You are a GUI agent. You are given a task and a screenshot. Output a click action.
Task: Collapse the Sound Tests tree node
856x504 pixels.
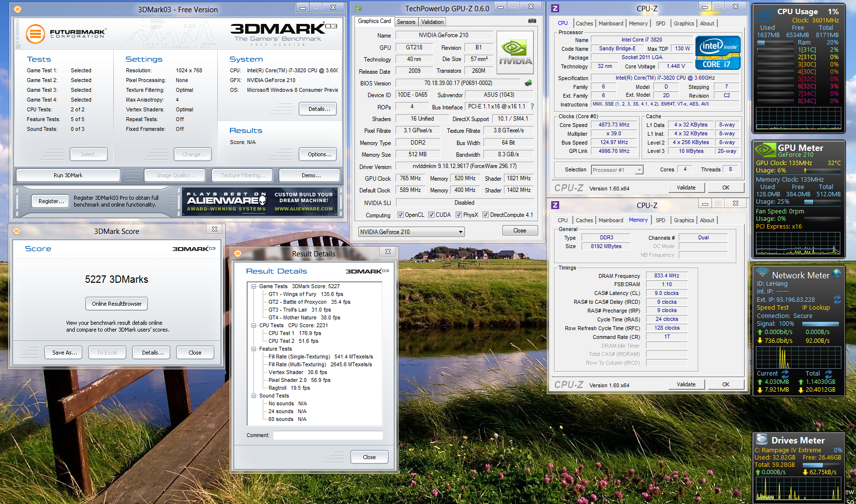point(254,396)
